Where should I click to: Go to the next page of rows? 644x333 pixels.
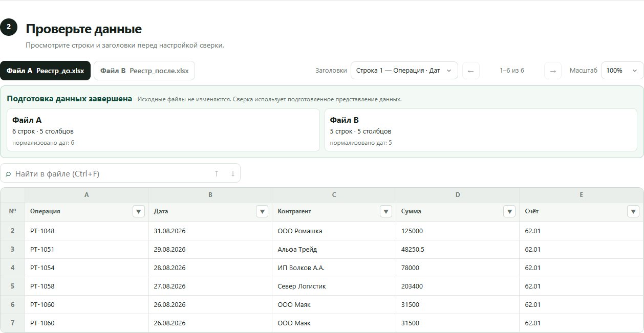(552, 71)
